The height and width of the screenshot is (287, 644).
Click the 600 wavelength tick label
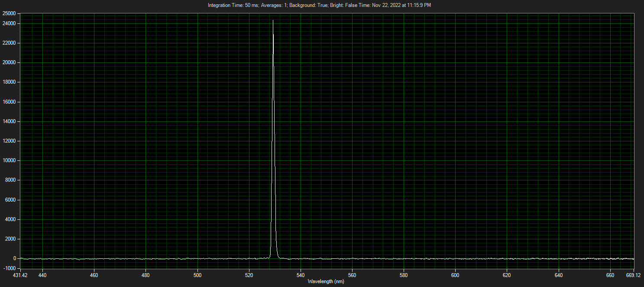[x=455, y=275]
